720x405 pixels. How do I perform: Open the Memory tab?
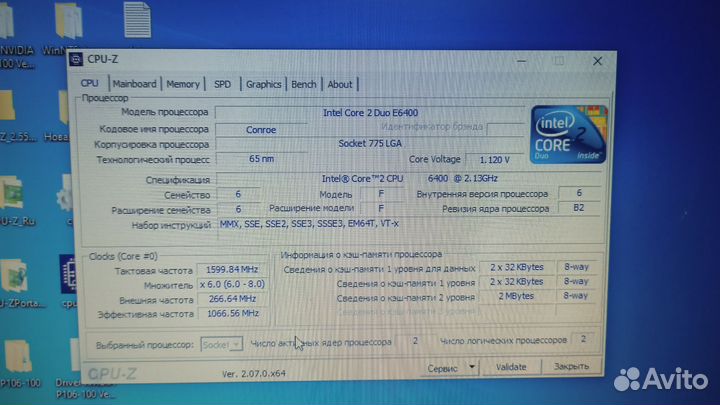coord(183,84)
